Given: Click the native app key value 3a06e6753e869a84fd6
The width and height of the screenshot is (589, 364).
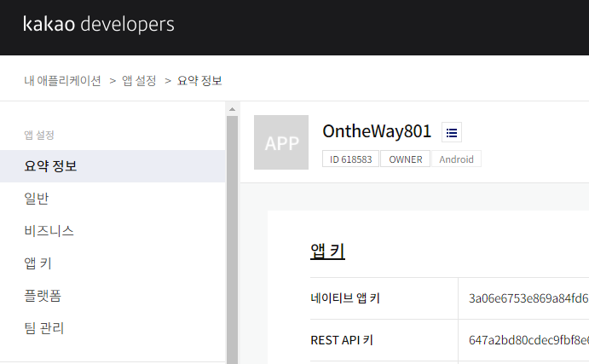Looking at the screenshot, I should coord(528,298).
